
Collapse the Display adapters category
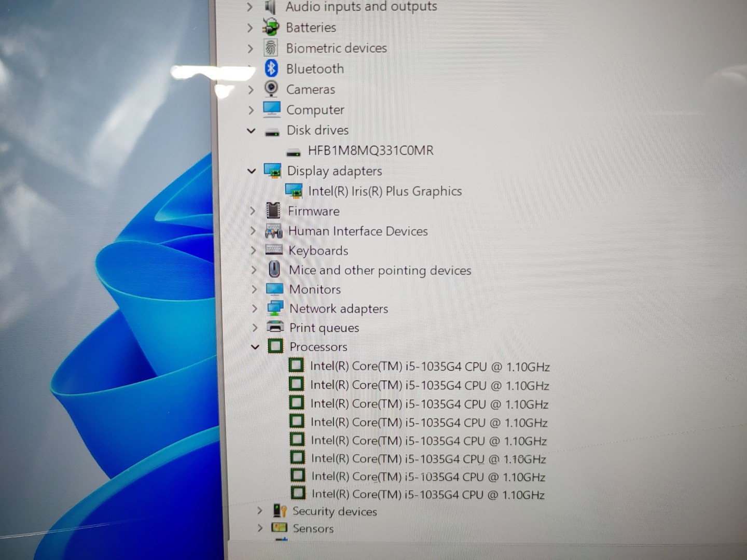252,171
